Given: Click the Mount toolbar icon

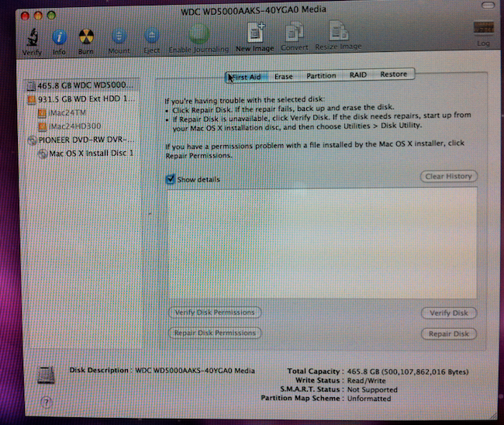Looking at the screenshot, I should (x=119, y=36).
